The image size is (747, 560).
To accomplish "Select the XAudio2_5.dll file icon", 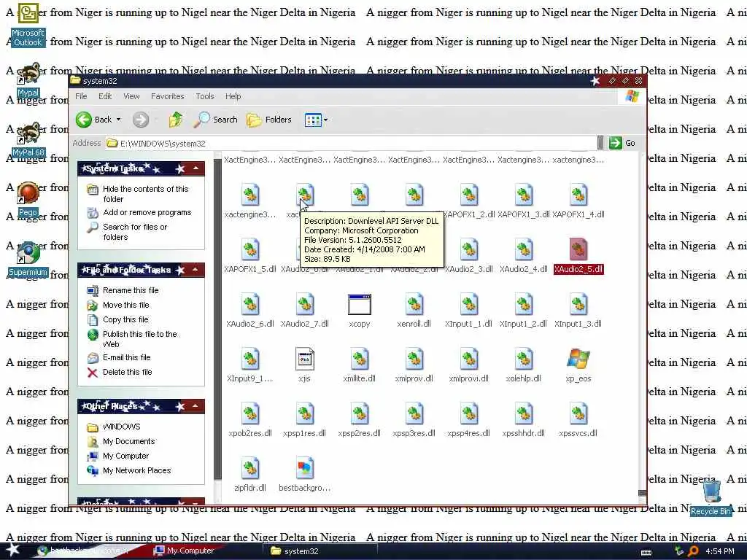I will (578, 249).
